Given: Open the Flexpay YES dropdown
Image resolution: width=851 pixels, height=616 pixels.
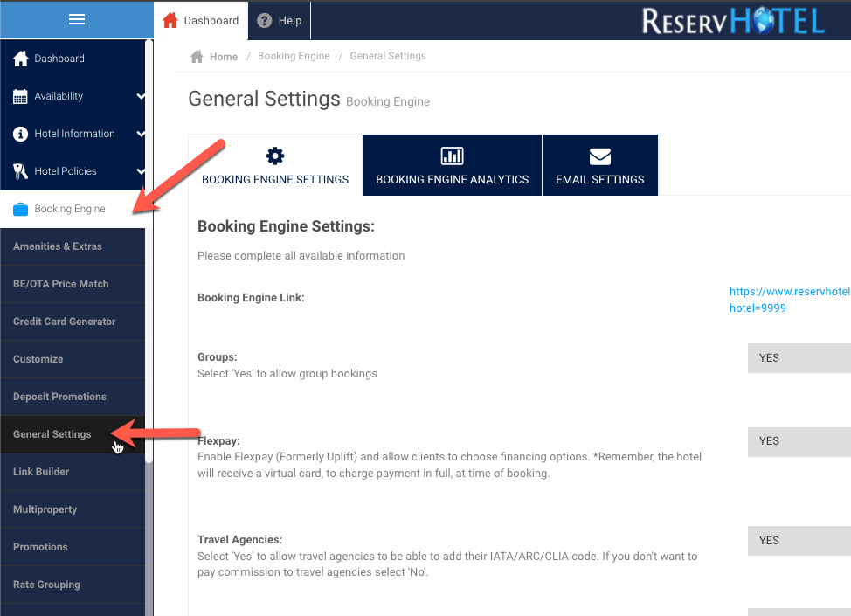Looking at the screenshot, I should click(799, 441).
